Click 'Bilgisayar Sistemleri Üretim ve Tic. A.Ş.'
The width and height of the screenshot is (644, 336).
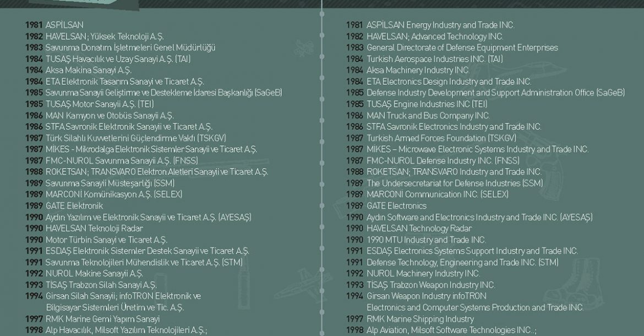tap(115, 308)
